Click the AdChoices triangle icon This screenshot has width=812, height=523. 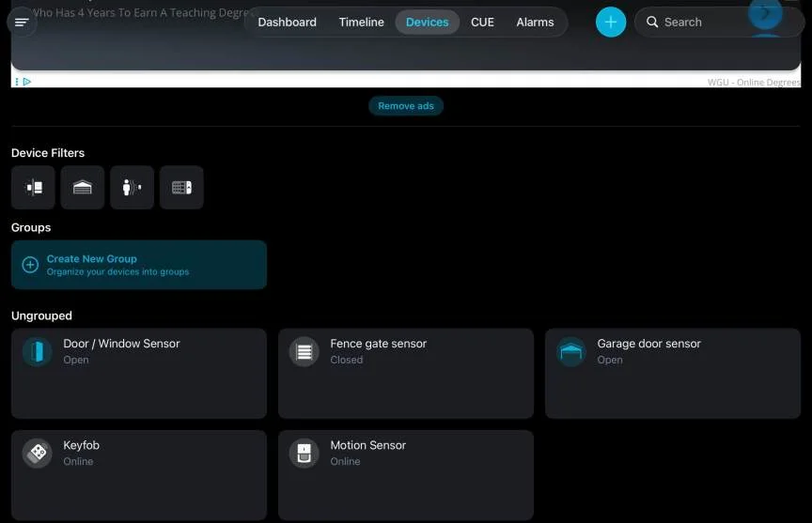(27, 82)
